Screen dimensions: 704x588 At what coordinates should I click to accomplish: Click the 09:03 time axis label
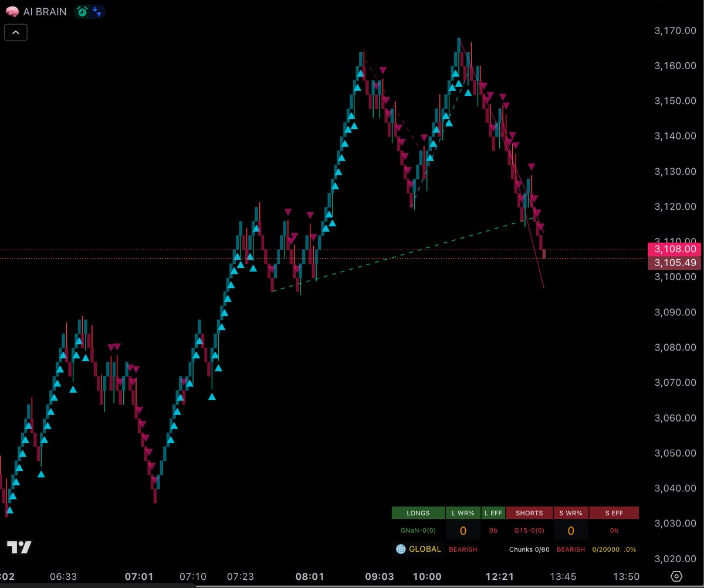380,577
